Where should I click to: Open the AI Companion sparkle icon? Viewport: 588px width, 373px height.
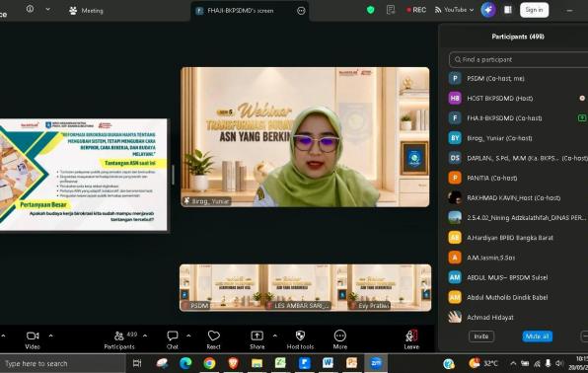[x=488, y=10]
